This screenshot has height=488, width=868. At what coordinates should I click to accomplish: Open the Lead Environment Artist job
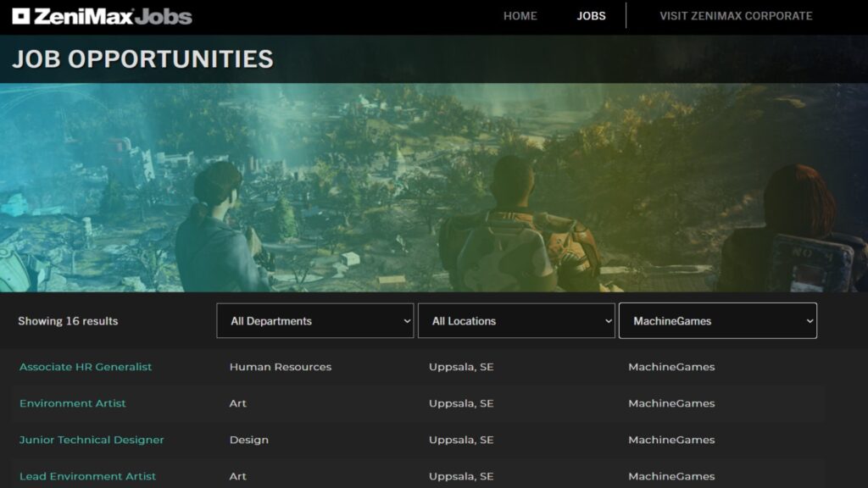click(x=87, y=476)
